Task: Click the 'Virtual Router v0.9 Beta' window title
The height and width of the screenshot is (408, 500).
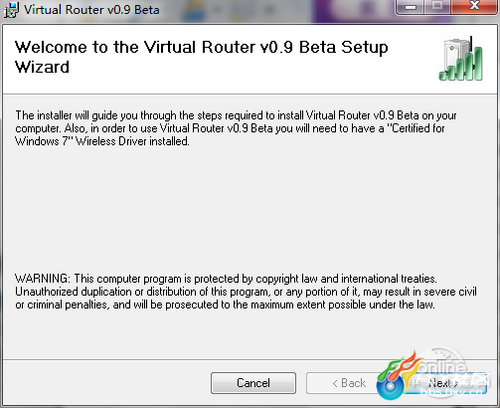Action: click(92, 10)
